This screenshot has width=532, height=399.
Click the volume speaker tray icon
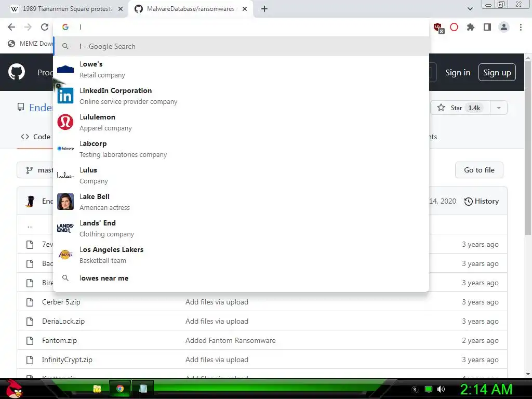(x=441, y=389)
